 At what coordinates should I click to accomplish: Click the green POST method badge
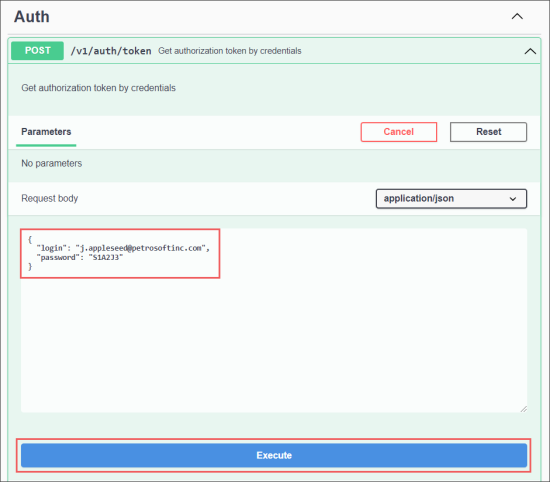click(x=38, y=51)
